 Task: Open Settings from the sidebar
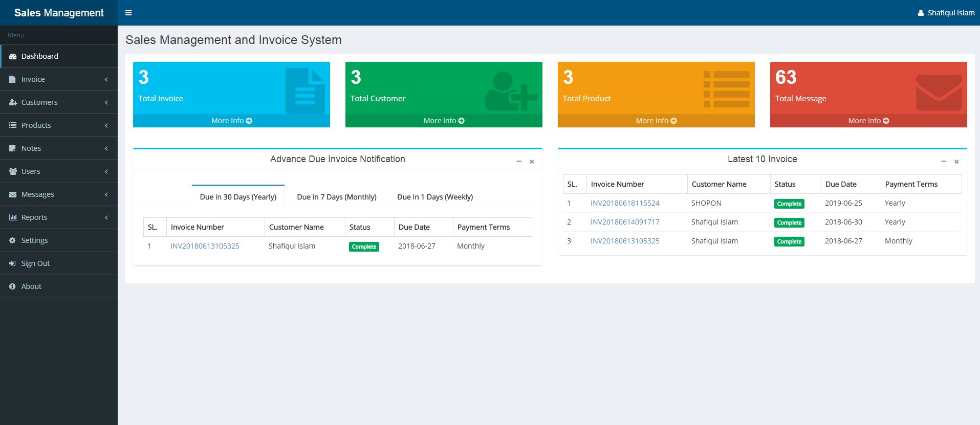point(34,240)
